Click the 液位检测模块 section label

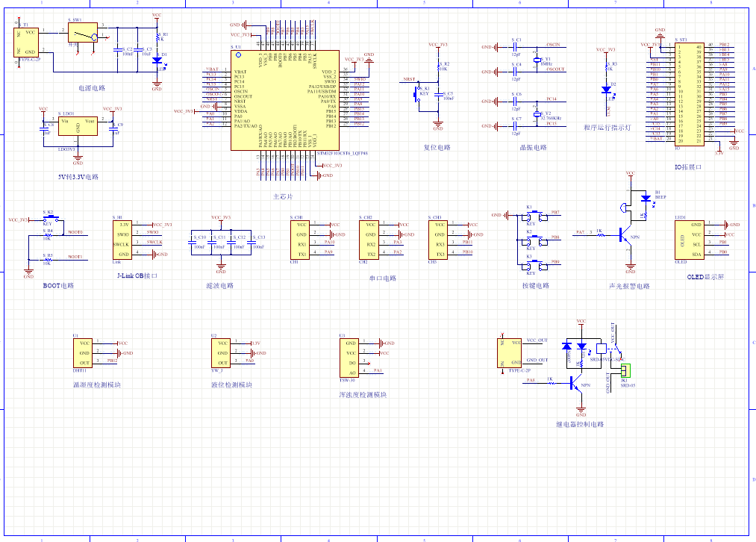pos(231,384)
